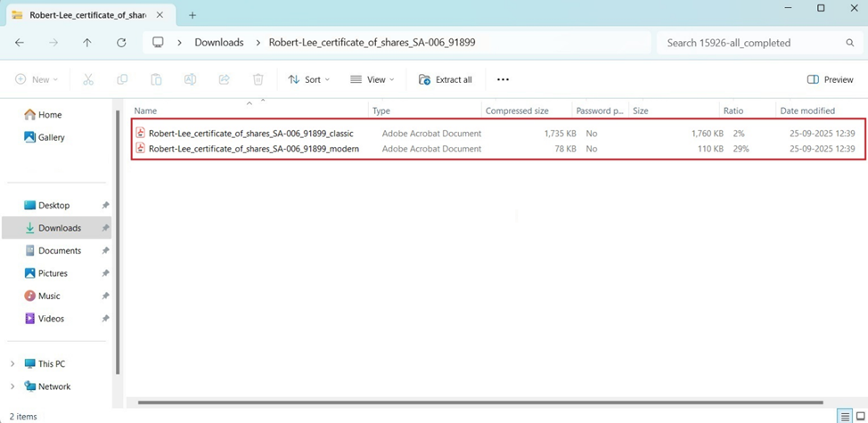This screenshot has height=423, width=868.
Task: Expand the Network tree node
Action: [12, 386]
